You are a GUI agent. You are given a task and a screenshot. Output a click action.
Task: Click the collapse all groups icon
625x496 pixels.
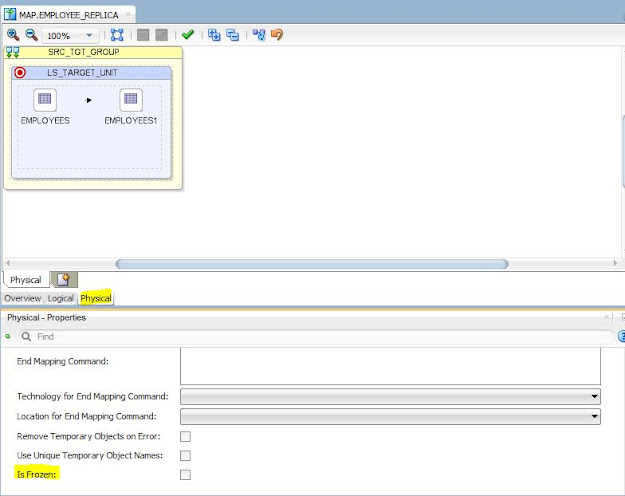click(232, 35)
